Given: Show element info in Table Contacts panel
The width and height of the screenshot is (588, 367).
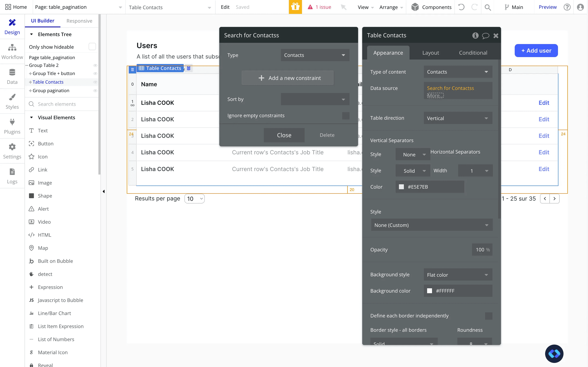Looking at the screenshot, I should coord(475,35).
